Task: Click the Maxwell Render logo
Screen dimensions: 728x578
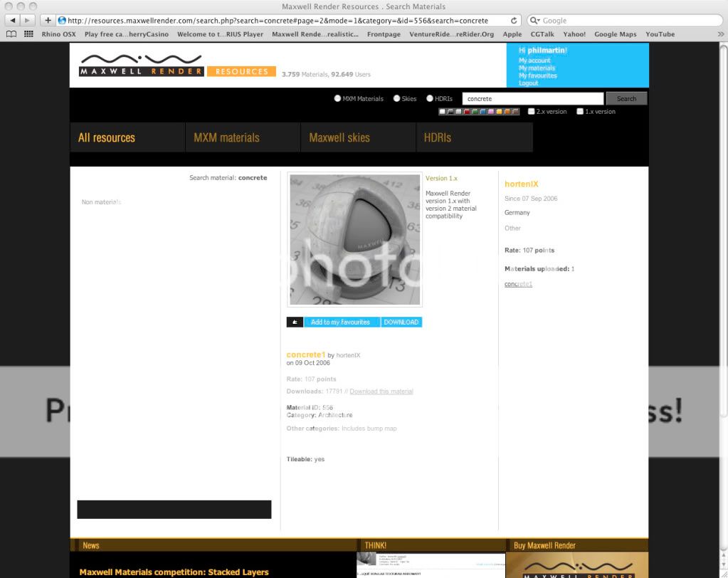Action: coord(141,65)
